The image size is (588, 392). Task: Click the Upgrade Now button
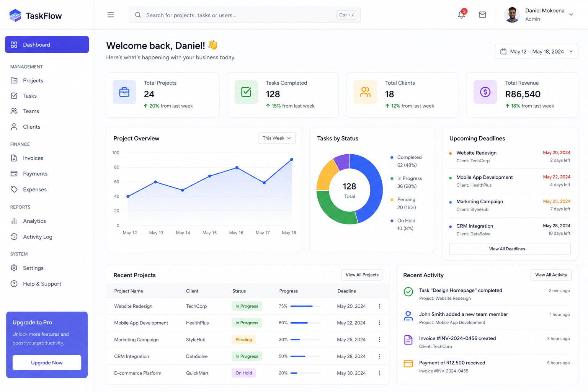click(47, 363)
